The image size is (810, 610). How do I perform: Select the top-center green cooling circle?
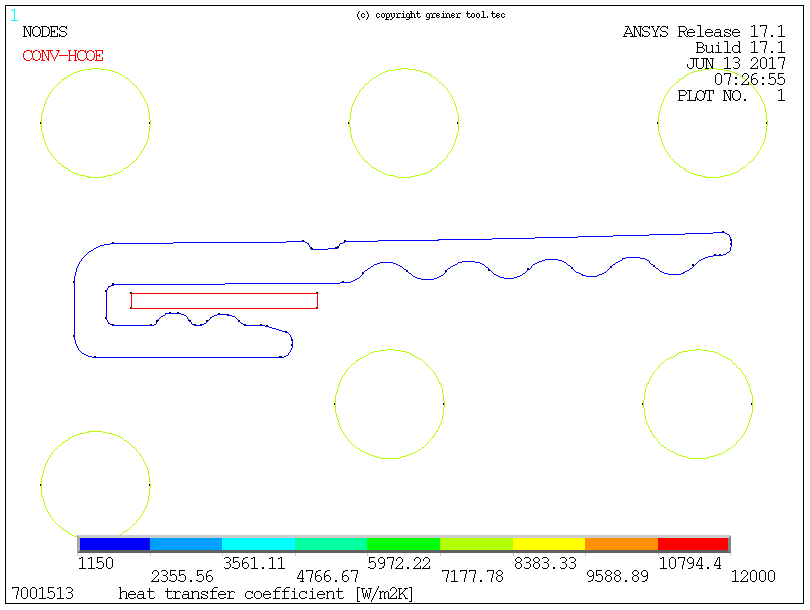(404, 123)
